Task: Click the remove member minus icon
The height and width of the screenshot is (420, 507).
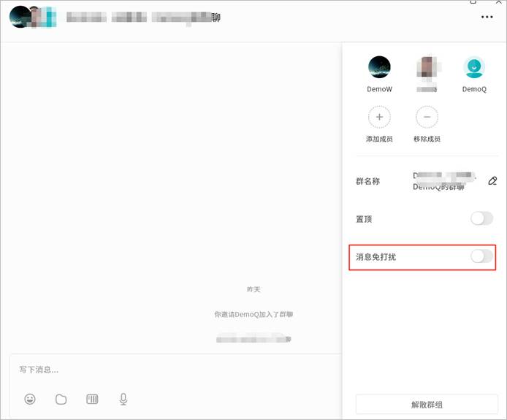Action: point(427,117)
